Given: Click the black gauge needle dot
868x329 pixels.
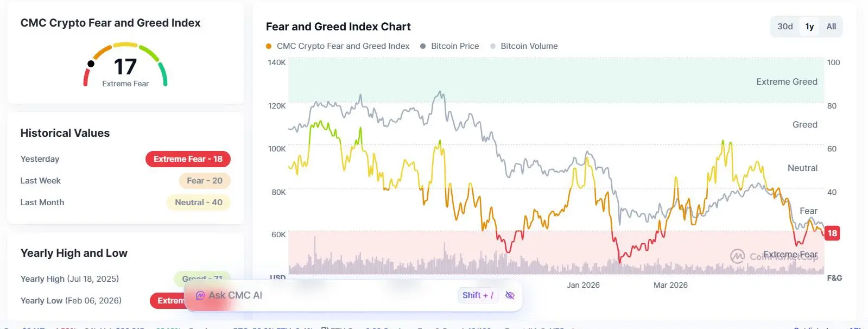Looking at the screenshot, I should pos(91,64).
